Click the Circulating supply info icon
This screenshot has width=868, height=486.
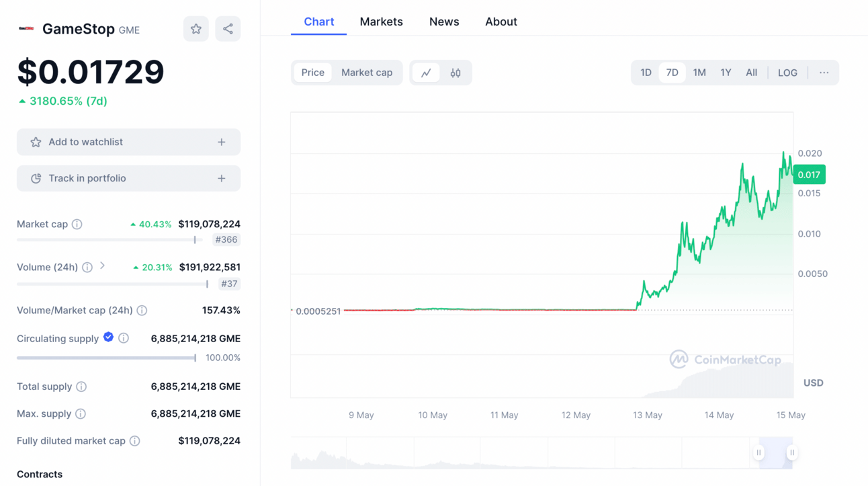124,339
